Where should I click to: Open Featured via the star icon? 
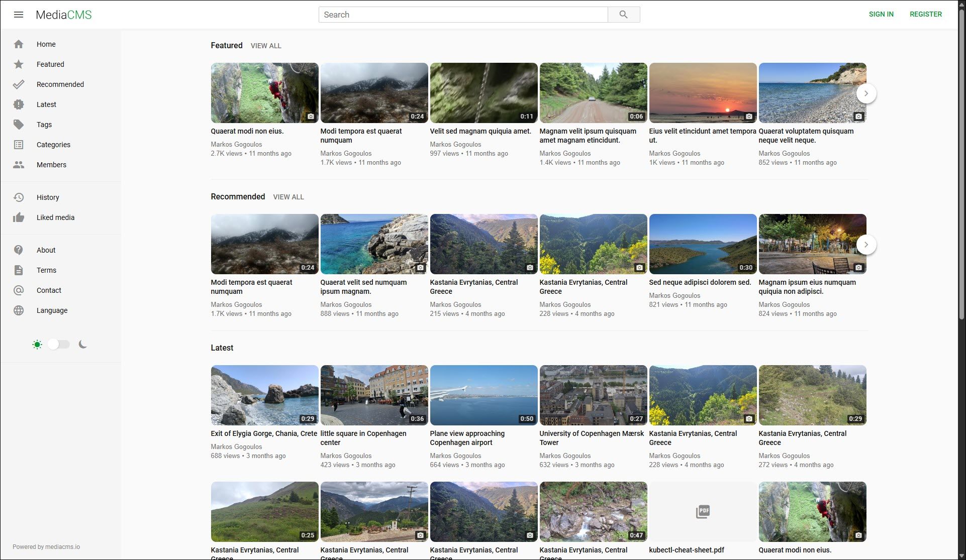19,64
